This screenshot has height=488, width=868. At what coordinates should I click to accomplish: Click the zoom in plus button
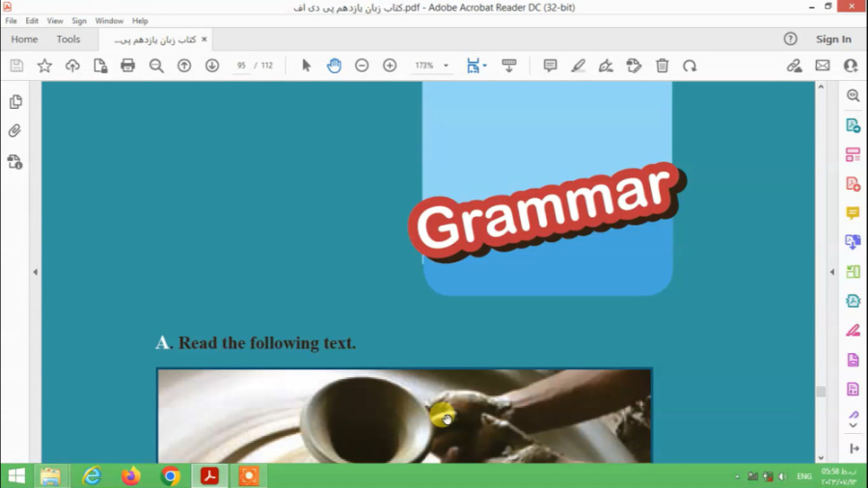pos(390,66)
